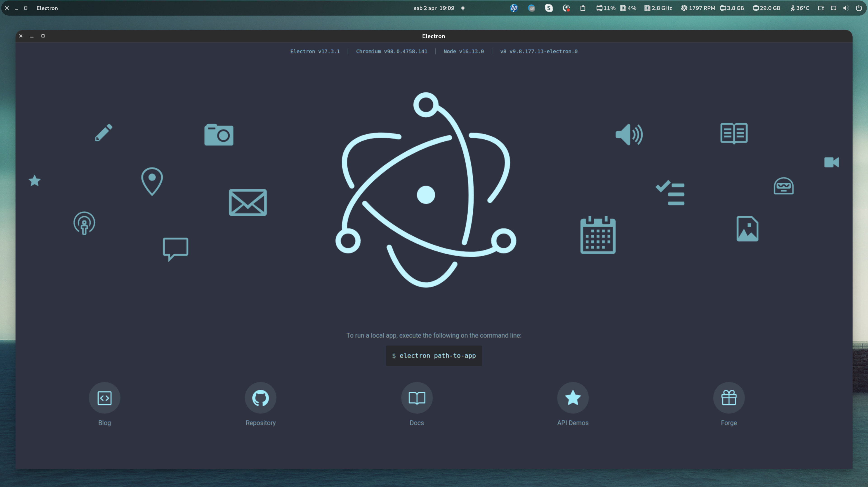The image size is (868, 487).
Task: Open the Blog code icon button
Action: [x=104, y=398]
